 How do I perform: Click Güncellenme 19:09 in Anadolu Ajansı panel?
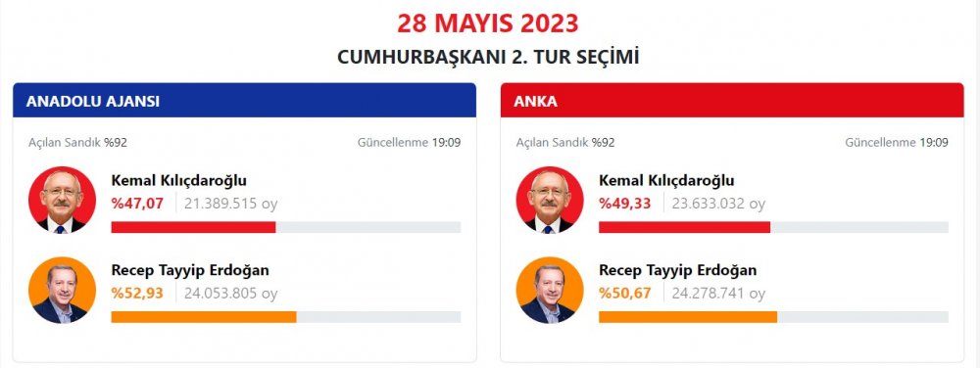tap(410, 142)
